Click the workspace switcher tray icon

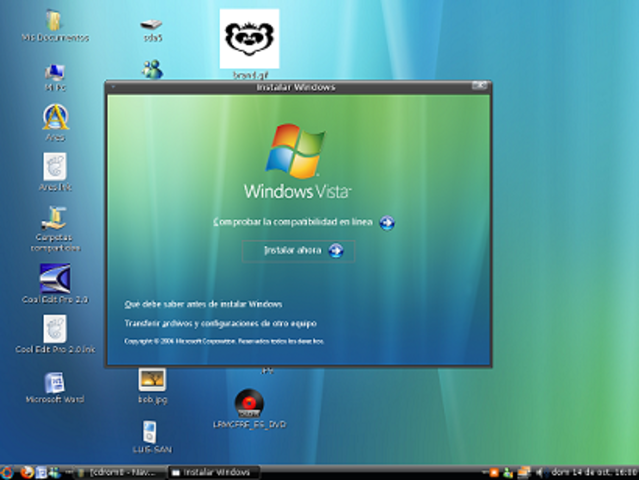coord(523,473)
